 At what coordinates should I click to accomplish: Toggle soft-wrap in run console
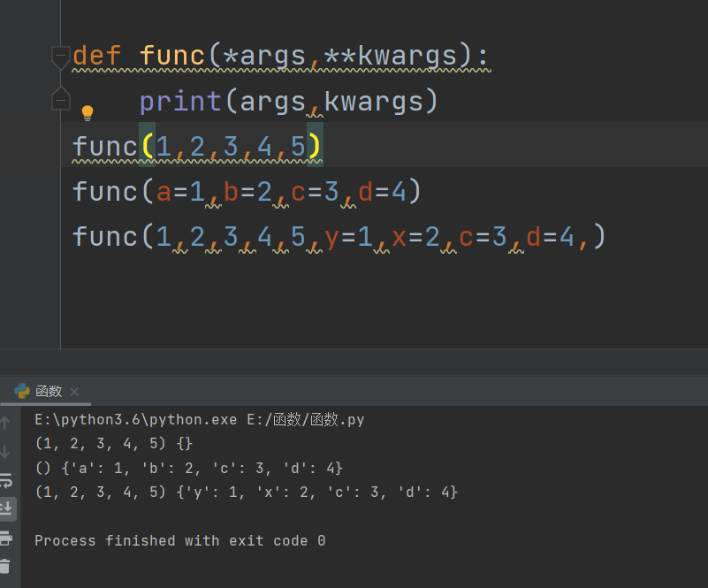click(6, 480)
